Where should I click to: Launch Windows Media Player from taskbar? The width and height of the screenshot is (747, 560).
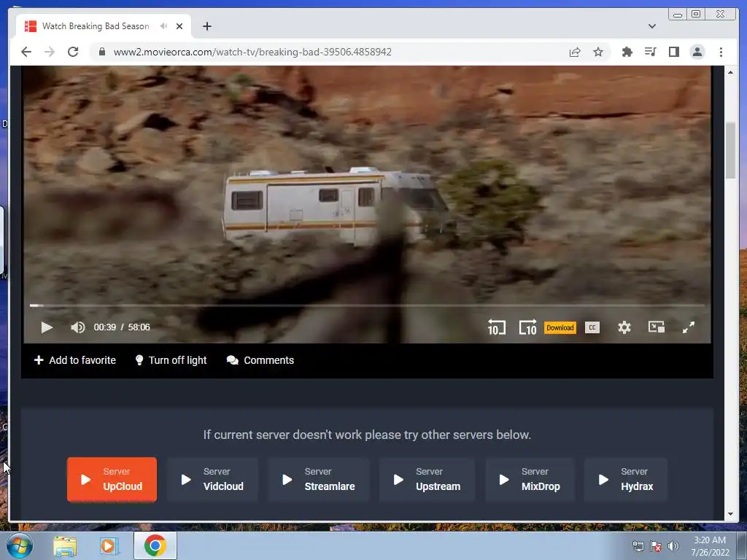tap(109, 545)
